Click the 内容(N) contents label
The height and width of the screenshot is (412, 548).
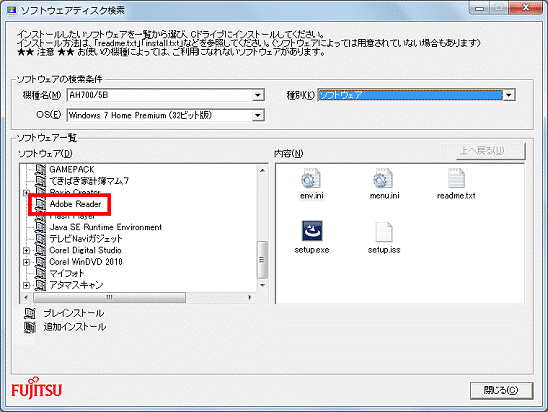click(x=289, y=153)
